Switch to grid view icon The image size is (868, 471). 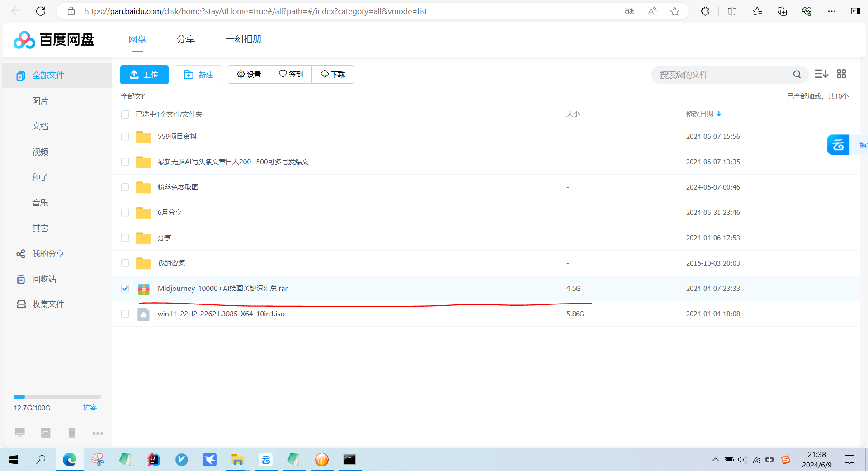tap(841, 74)
